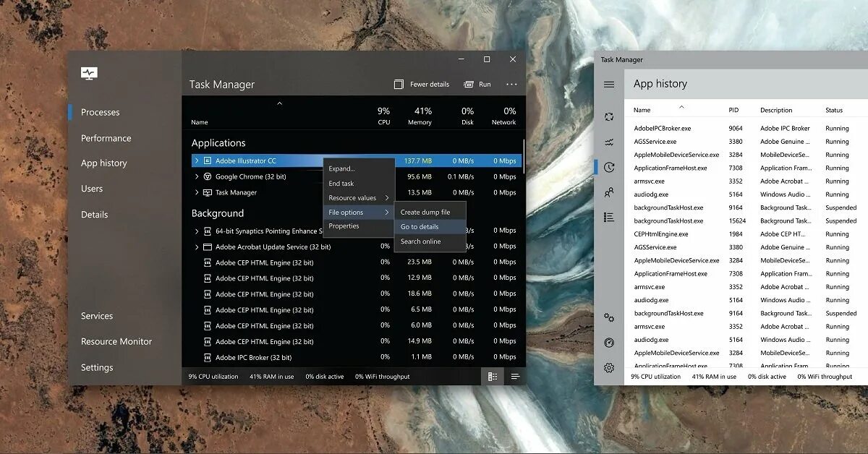Click '41% RAM in use' in light status bar
The image size is (868, 454).
[714, 377]
